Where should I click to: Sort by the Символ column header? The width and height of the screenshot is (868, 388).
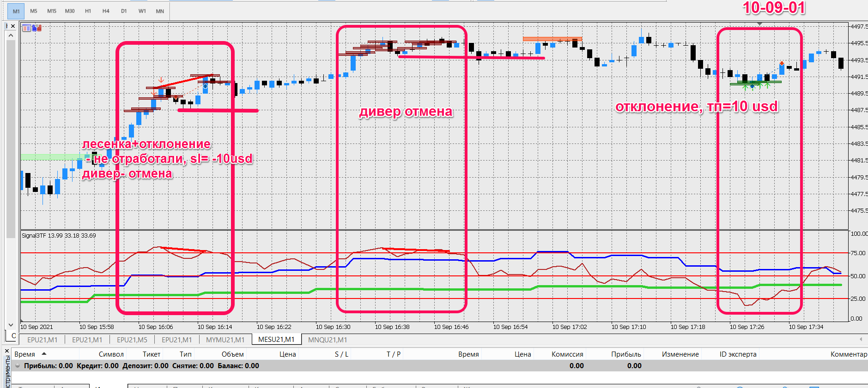pyautogui.click(x=111, y=354)
